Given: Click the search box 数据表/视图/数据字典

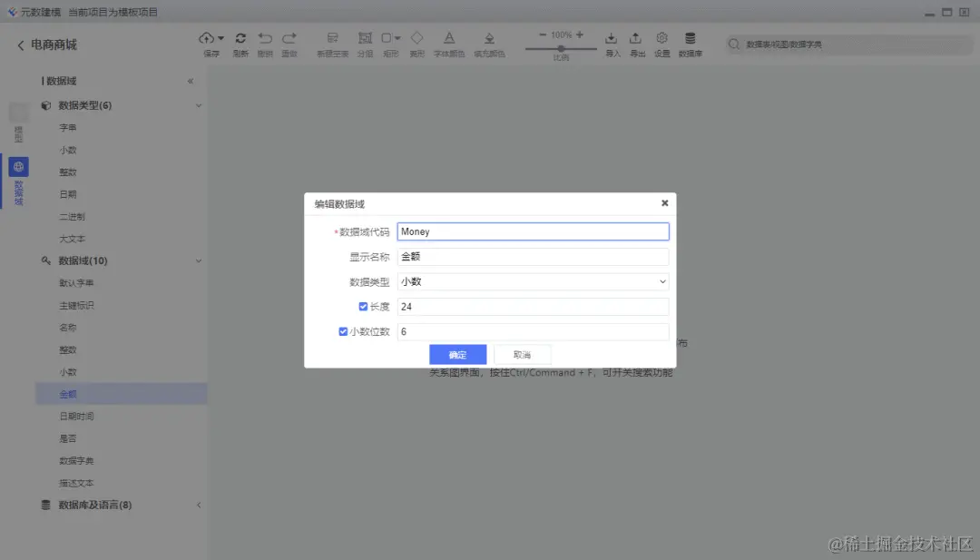Looking at the screenshot, I should coord(850,44).
